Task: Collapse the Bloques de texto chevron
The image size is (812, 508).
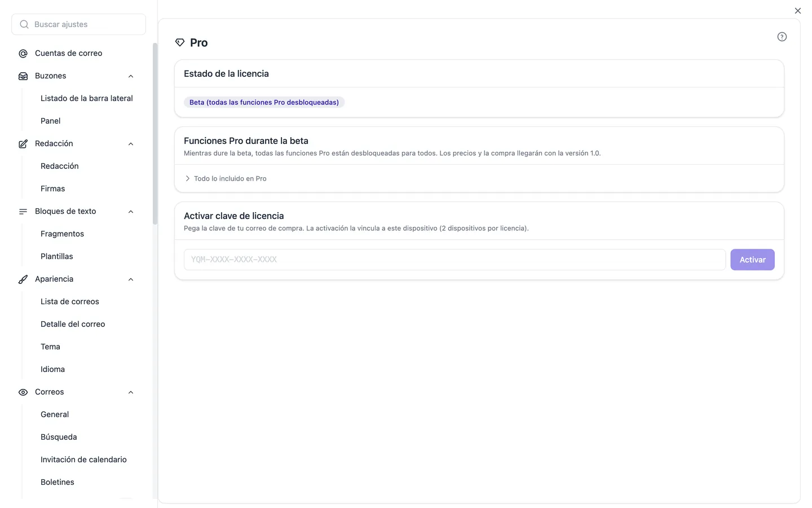Action: coord(131,212)
